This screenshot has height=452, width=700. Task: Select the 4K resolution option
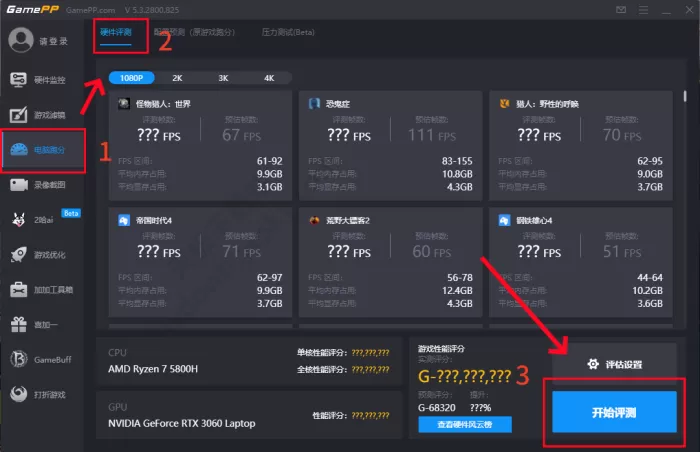click(269, 78)
